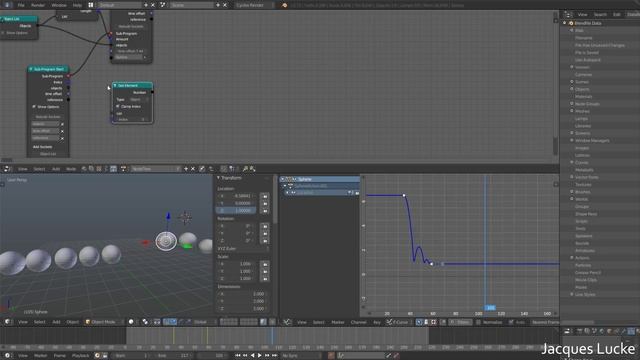Click node editor type selector icon
Screen dimensions: 640x360
pyautogui.click(x=7, y=169)
